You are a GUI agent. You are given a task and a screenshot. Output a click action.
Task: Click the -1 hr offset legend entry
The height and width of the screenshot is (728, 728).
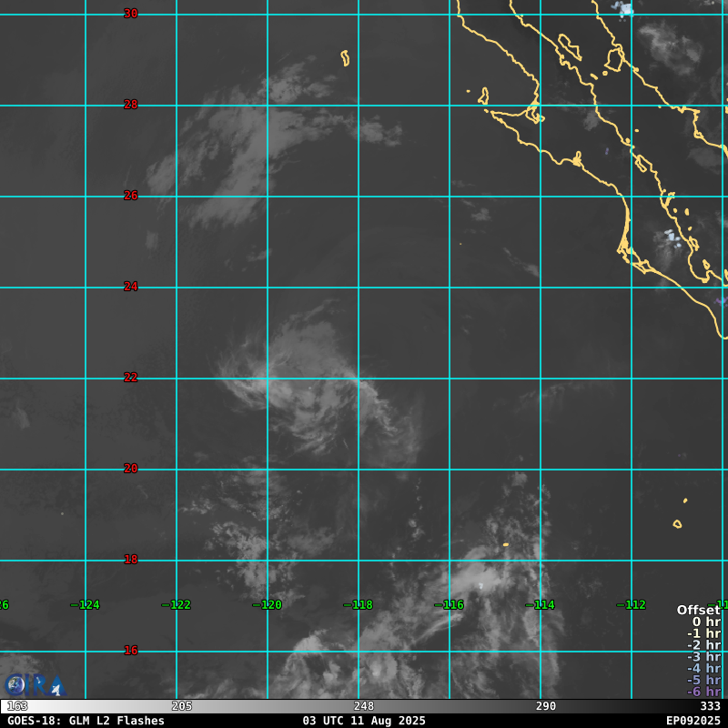[x=703, y=633]
